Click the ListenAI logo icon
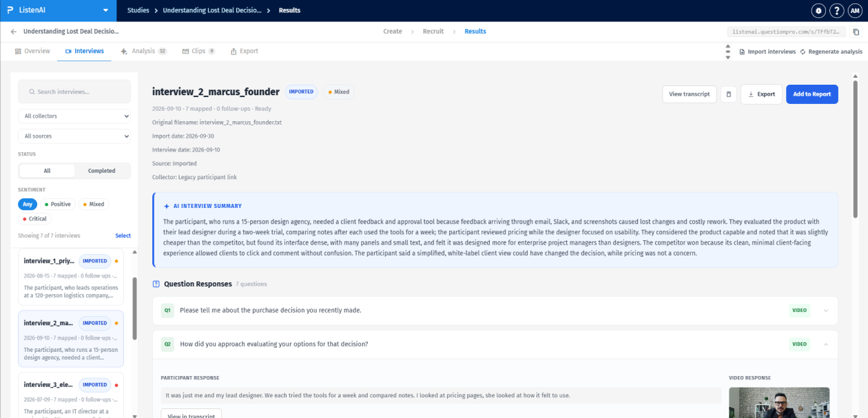 (x=10, y=10)
